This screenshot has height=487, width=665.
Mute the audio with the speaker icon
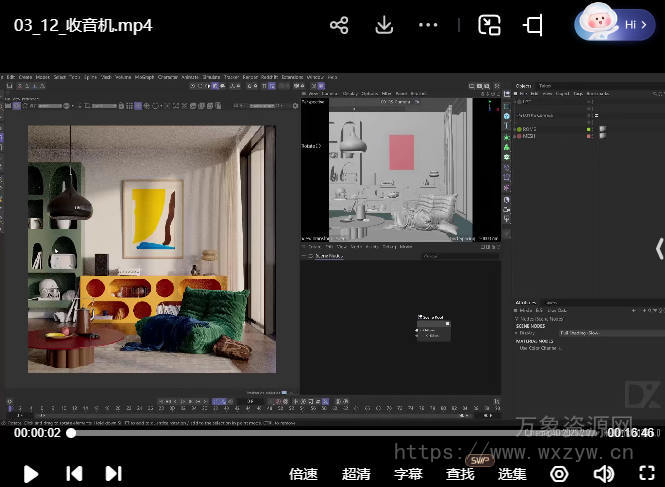tap(603, 474)
